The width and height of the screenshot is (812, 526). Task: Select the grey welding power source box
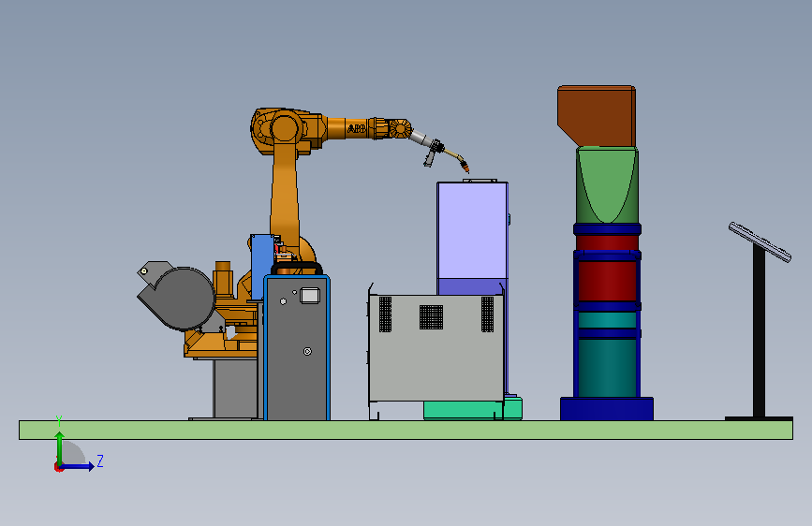[436, 348]
